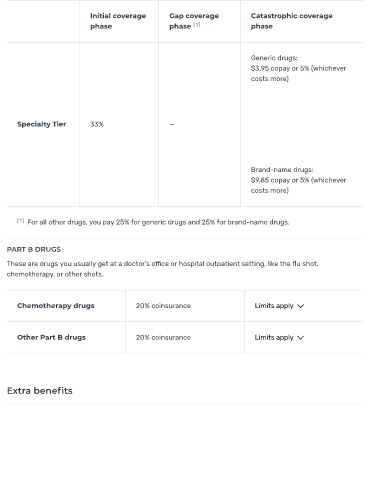370x480 pixels.
Task: Select the Extra benefits section heading
Action: 40,391
